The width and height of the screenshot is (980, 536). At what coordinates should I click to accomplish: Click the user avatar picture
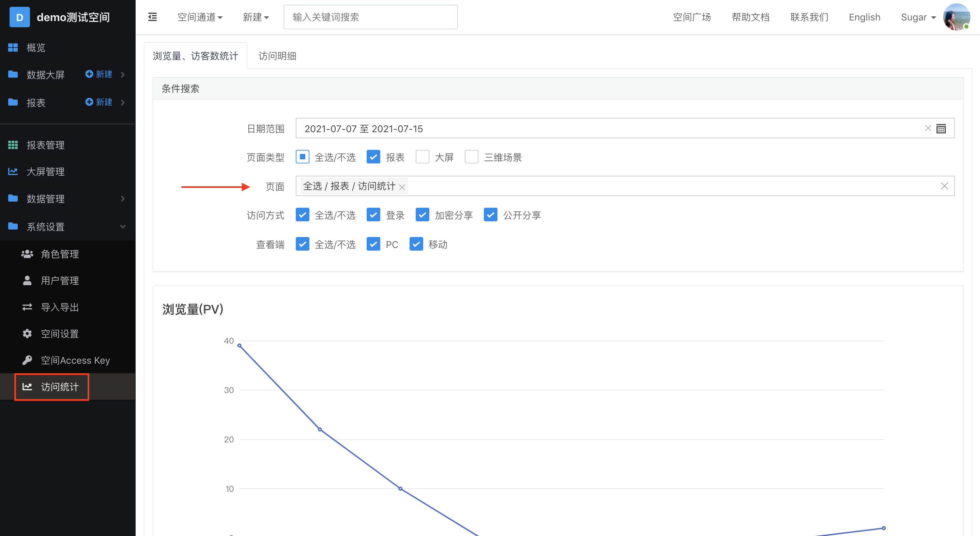click(x=956, y=17)
